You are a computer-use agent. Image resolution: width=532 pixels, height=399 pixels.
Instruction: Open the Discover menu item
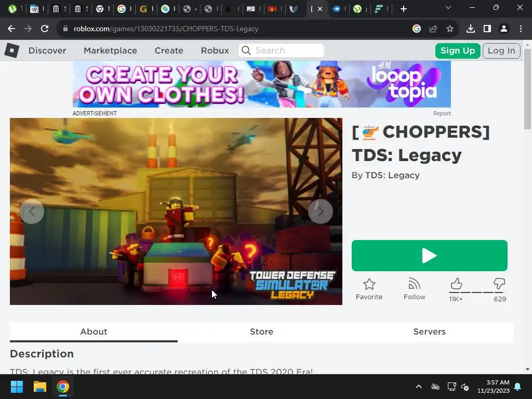tap(47, 50)
